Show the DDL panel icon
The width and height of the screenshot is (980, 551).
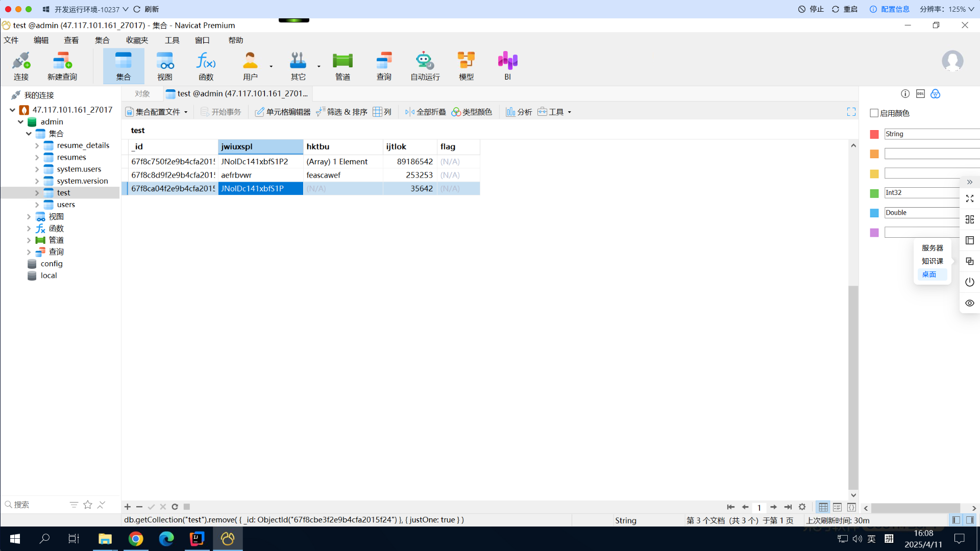click(x=920, y=94)
